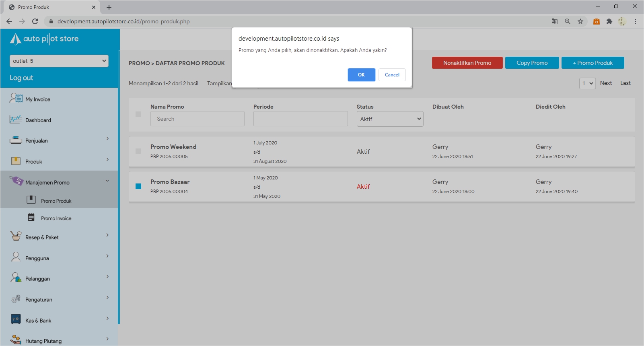Screen dimensions: 644x346
Task: Collapse the Manajemen Promo menu
Action: point(107,181)
